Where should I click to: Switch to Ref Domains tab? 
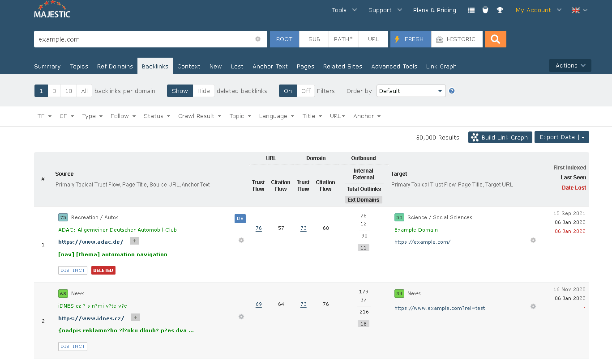[x=115, y=66]
